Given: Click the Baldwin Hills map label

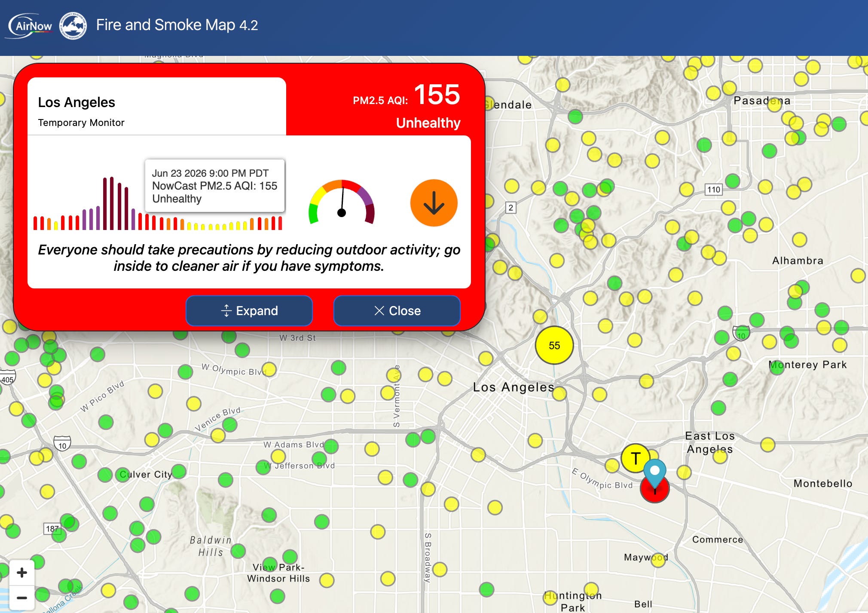Looking at the screenshot, I should (211, 546).
